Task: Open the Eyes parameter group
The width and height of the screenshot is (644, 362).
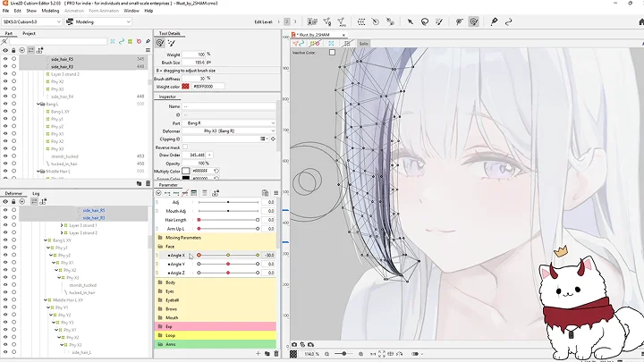Action: (216, 291)
